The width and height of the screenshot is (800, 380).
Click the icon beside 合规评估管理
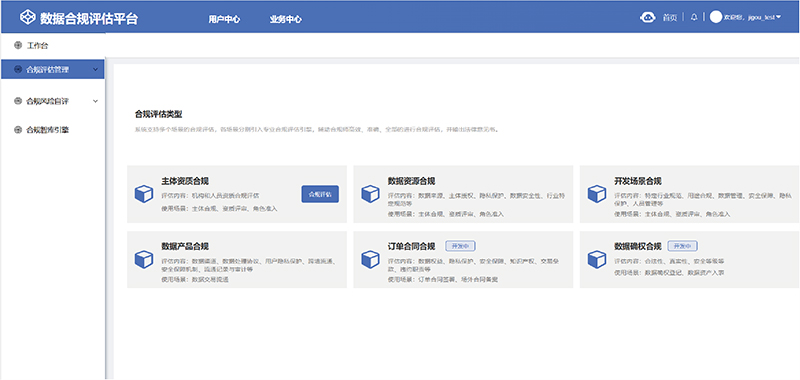click(x=18, y=69)
